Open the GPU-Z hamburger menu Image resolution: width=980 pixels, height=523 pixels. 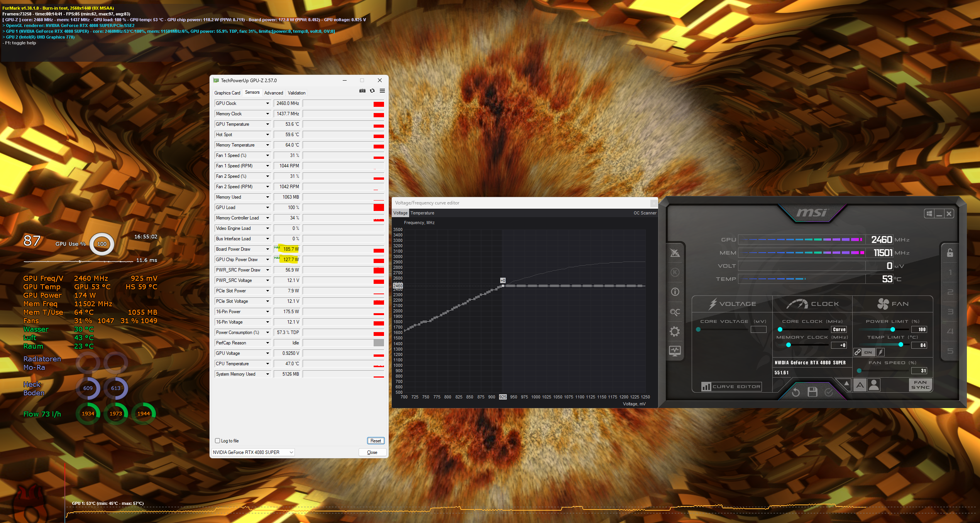(382, 91)
